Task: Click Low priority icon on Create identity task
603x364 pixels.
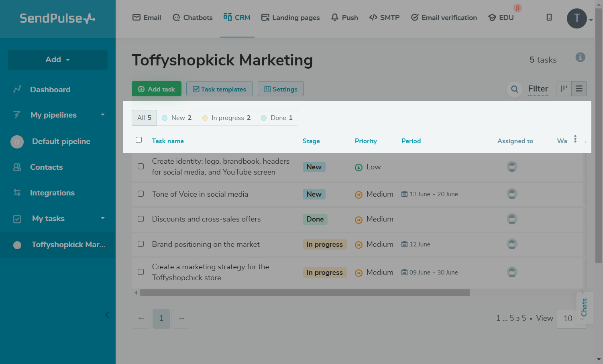Action: tap(359, 167)
